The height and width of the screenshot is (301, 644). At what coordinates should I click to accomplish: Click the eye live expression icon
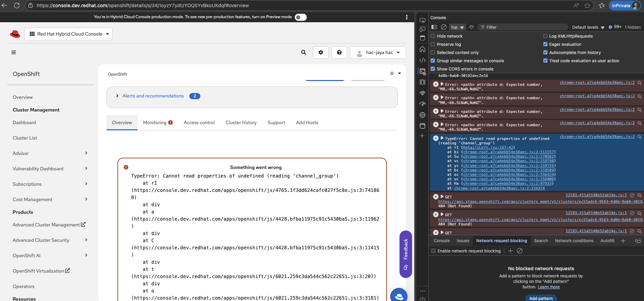[471, 27]
